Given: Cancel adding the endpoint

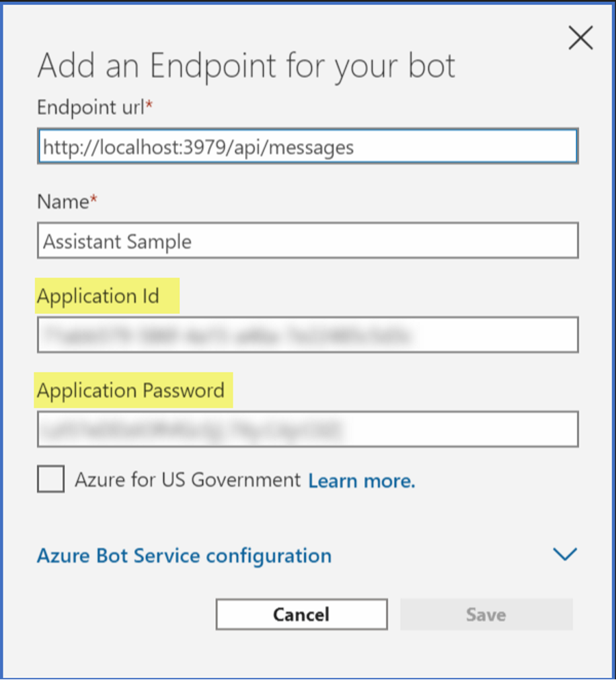Looking at the screenshot, I should 301,614.
